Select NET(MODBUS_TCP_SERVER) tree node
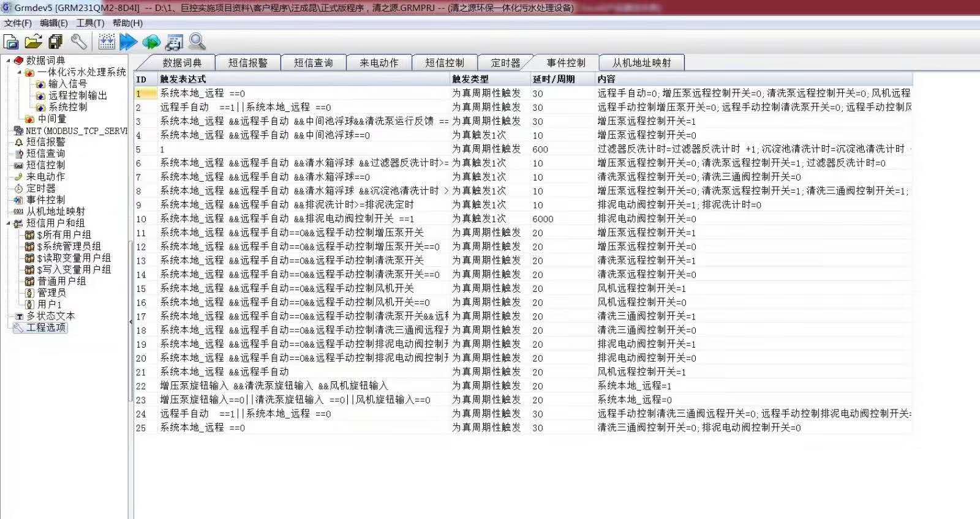This screenshot has height=519, width=980. pyautogui.click(x=76, y=130)
